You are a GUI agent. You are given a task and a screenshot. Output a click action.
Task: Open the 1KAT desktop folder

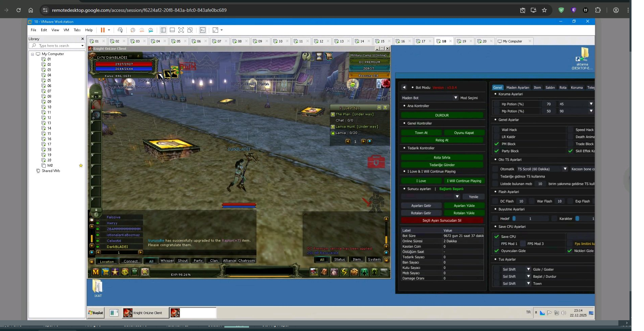tap(98, 288)
